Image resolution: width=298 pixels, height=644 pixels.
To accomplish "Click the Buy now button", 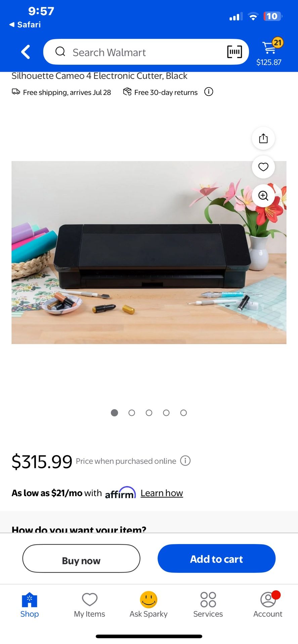I will pyautogui.click(x=81, y=558).
